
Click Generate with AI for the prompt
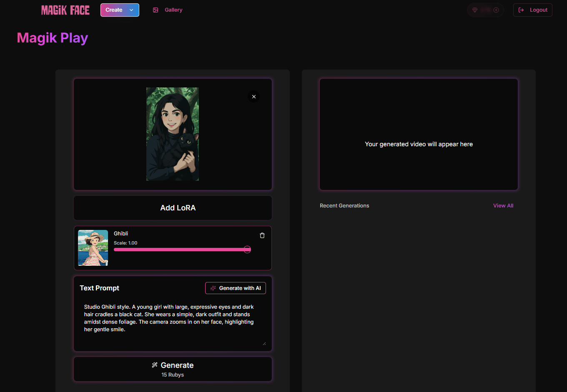[x=236, y=288]
